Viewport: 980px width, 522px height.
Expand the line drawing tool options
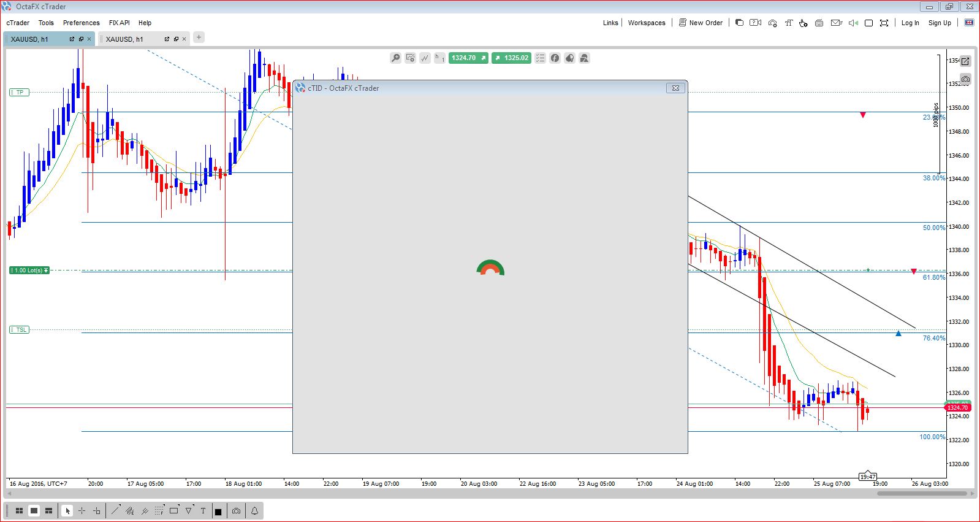pyautogui.click(x=115, y=510)
